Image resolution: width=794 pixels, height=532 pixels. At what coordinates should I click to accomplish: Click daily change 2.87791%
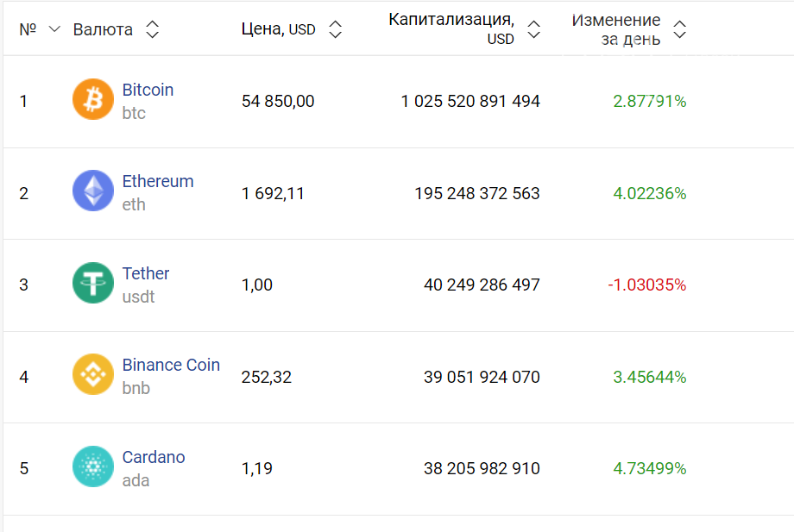pos(650,101)
